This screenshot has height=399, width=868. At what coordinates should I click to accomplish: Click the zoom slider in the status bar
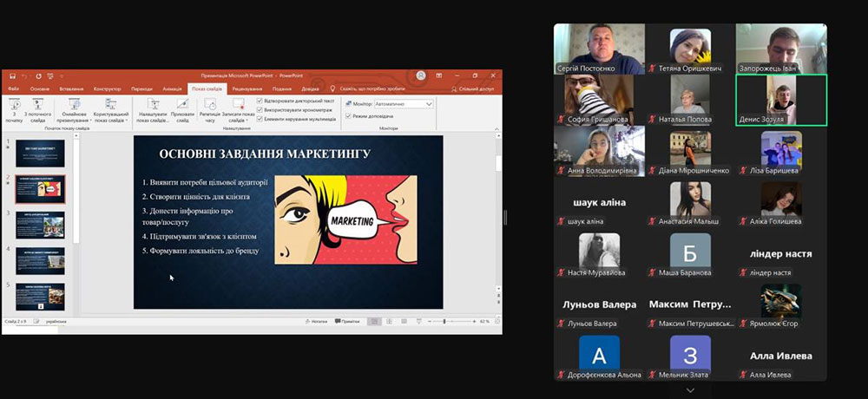tap(444, 321)
